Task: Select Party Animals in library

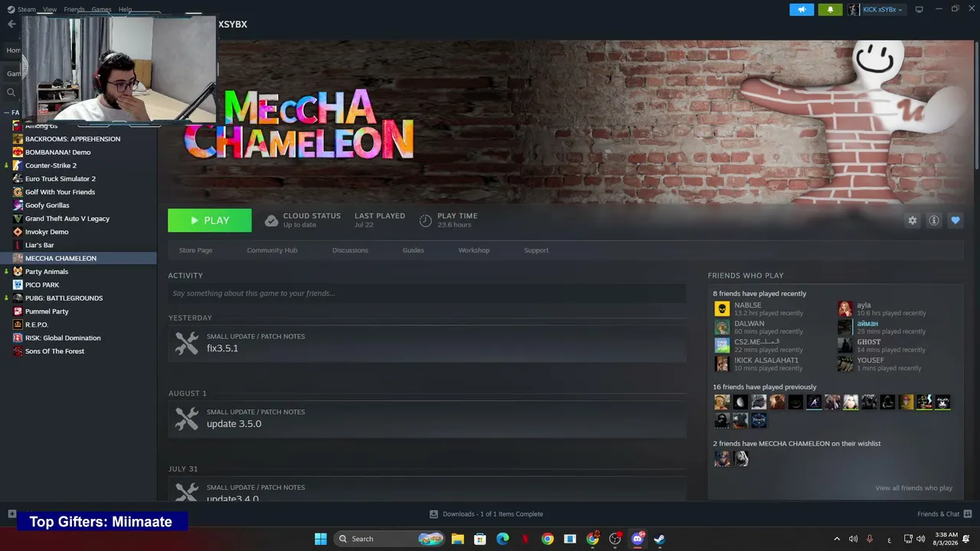Action: [47, 272]
